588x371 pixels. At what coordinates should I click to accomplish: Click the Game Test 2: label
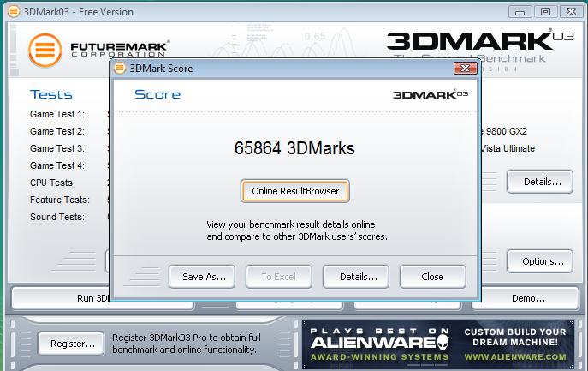click(57, 131)
